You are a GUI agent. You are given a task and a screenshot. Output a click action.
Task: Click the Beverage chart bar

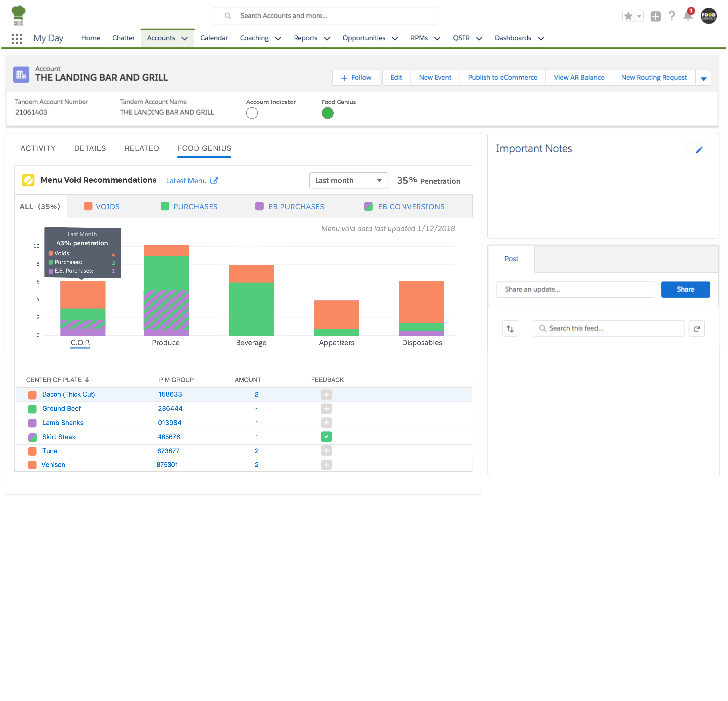click(251, 300)
